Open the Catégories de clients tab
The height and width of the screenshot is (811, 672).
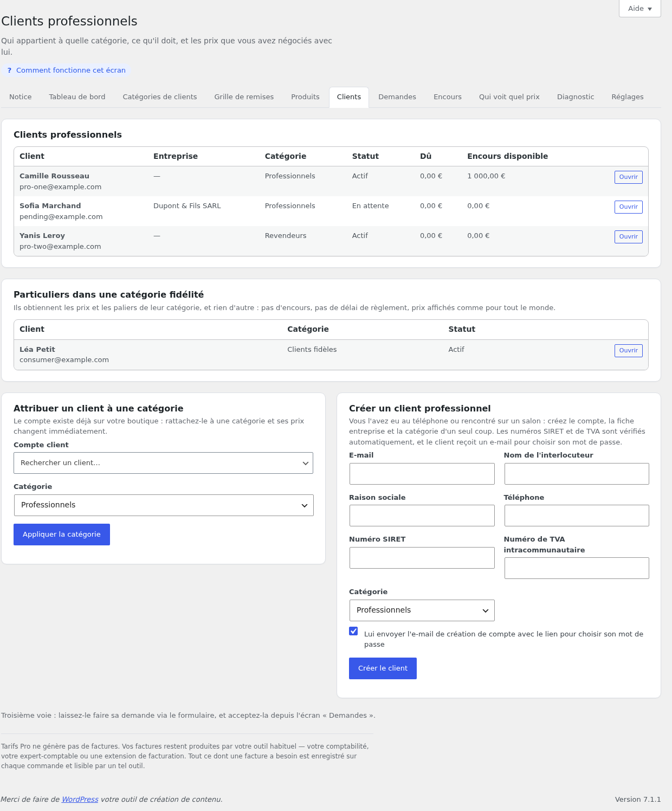click(160, 97)
